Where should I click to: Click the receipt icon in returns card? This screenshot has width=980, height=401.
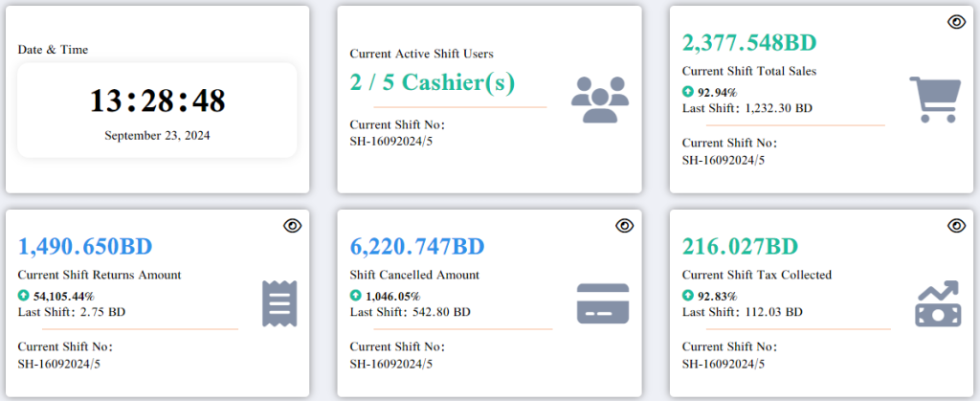click(x=279, y=303)
